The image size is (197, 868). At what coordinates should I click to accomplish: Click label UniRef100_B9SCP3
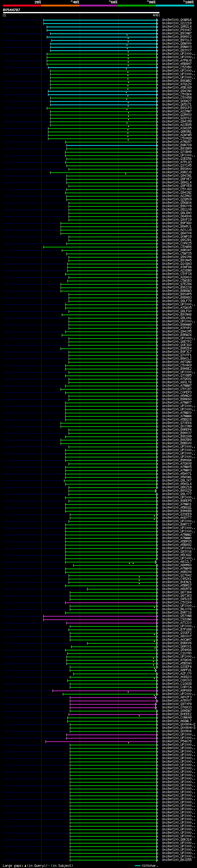click(x=177, y=108)
